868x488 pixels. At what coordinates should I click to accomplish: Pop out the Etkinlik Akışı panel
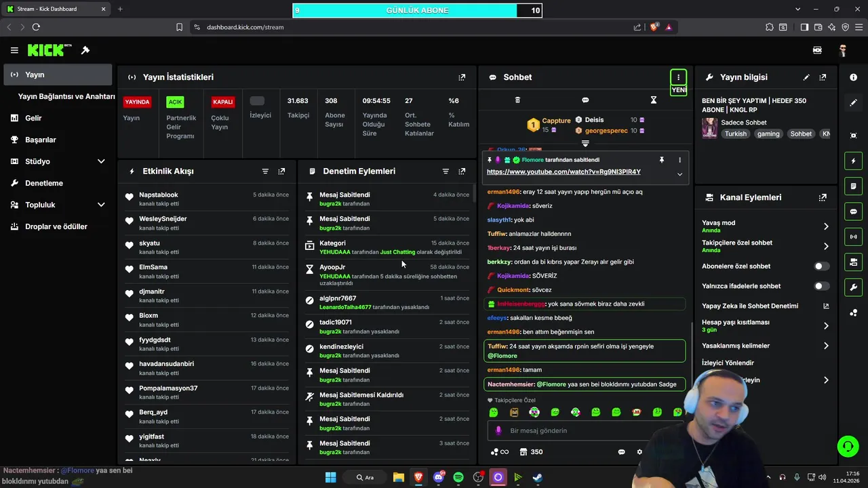(281, 171)
